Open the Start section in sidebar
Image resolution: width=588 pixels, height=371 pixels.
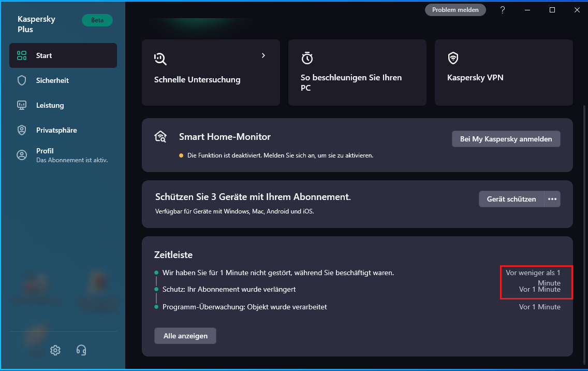coord(63,55)
